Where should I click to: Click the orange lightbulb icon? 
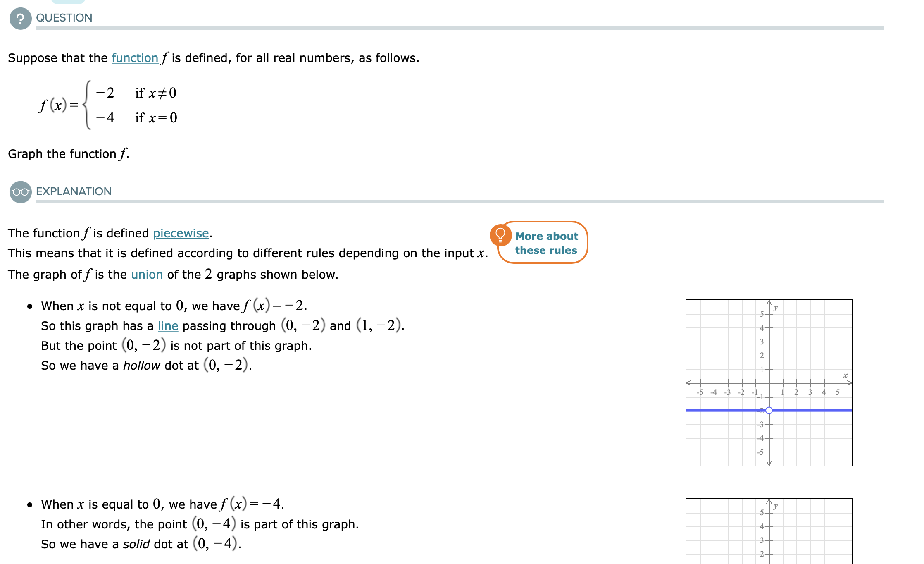click(x=500, y=236)
